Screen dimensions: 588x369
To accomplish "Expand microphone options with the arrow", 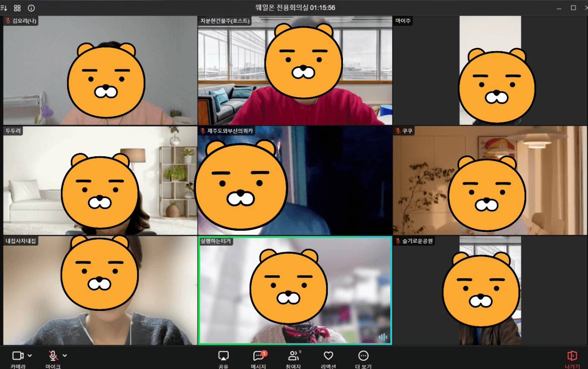I will (65, 356).
